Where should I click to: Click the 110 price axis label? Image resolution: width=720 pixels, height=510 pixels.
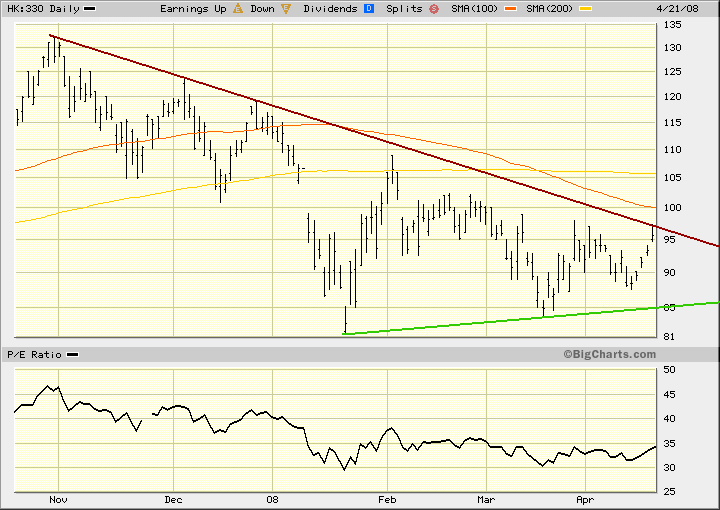[x=673, y=149]
